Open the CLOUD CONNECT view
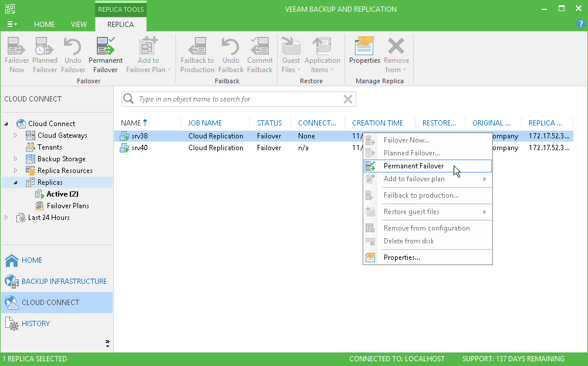 click(x=57, y=303)
